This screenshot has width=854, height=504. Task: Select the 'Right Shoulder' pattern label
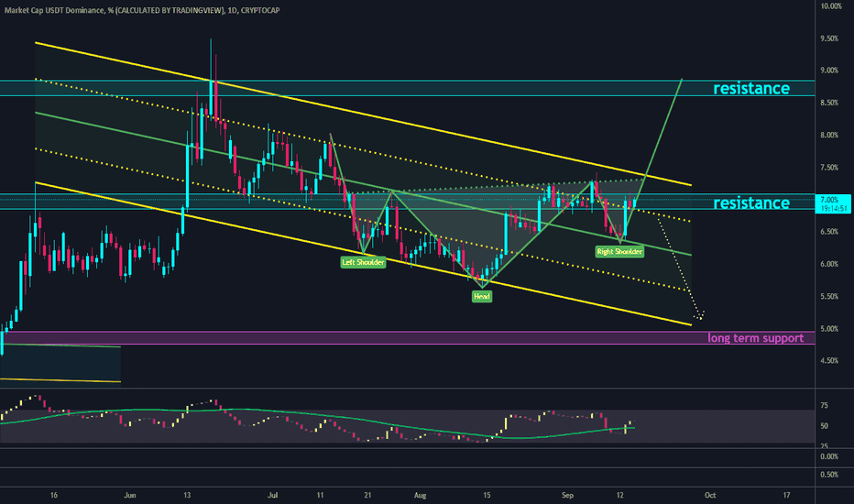click(619, 251)
